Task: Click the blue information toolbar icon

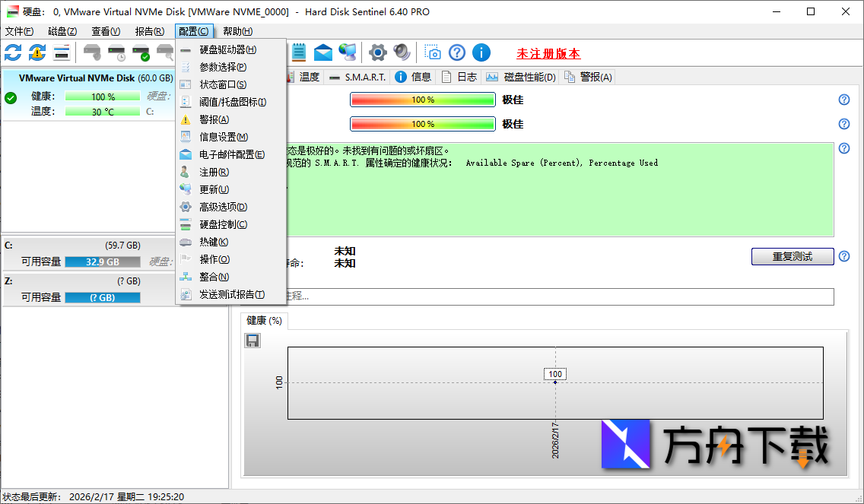Action: click(x=481, y=52)
